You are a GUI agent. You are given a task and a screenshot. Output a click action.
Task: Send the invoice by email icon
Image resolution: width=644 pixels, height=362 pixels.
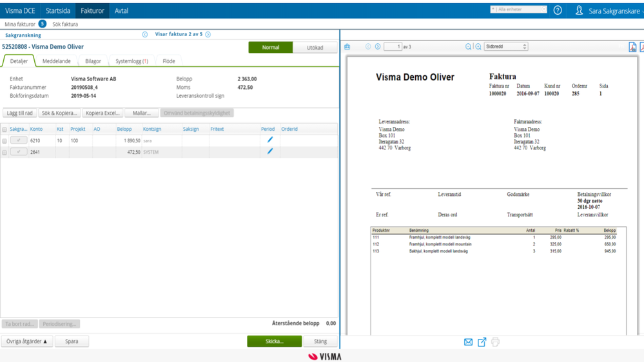(x=468, y=342)
